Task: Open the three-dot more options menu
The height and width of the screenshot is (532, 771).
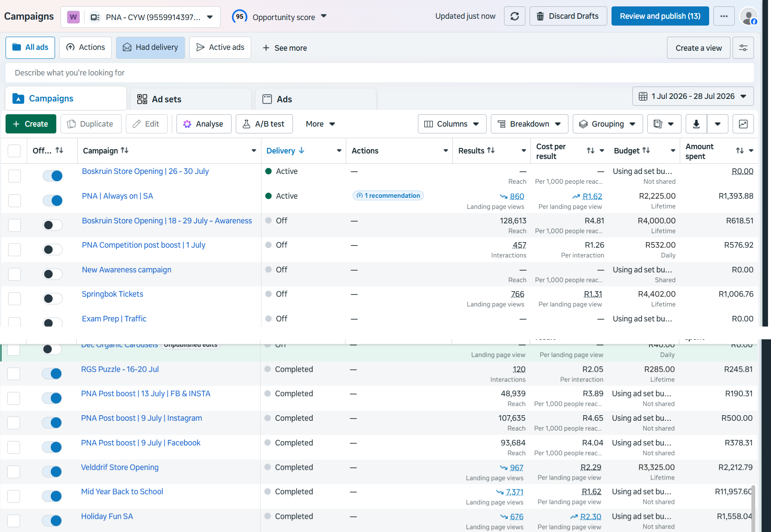Action: [724, 16]
